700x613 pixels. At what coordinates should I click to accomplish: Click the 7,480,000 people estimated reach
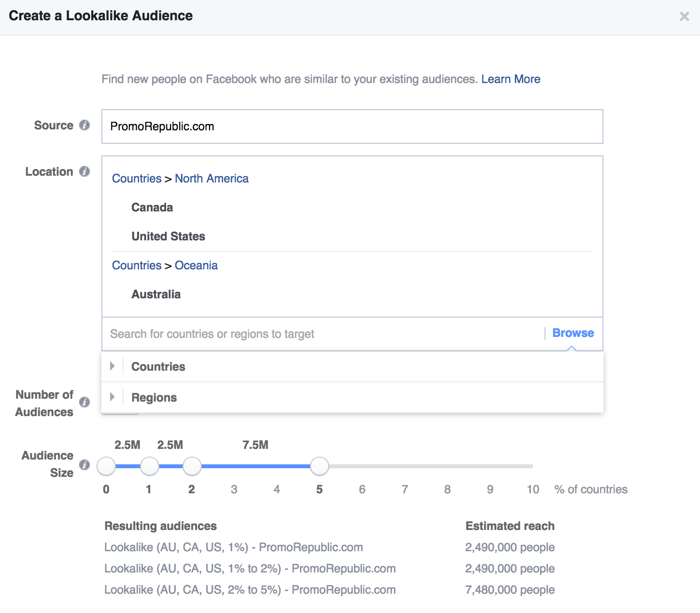510,590
